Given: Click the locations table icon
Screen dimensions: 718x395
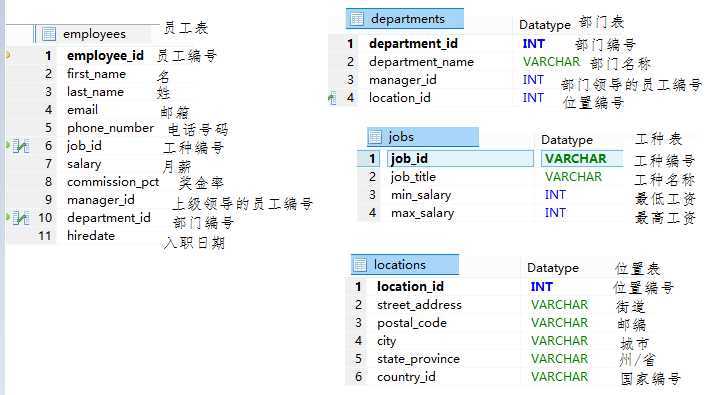Looking at the screenshot, I should (360, 265).
